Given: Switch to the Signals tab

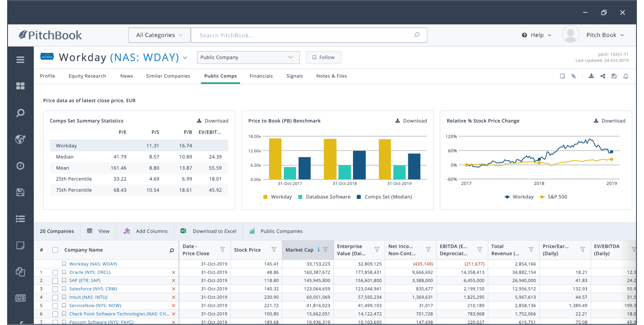Looking at the screenshot, I should point(295,76).
